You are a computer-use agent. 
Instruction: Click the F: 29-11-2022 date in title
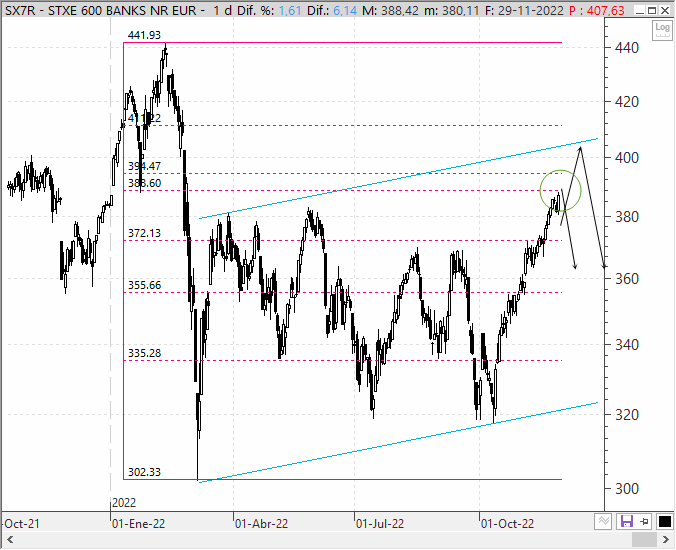click(524, 10)
